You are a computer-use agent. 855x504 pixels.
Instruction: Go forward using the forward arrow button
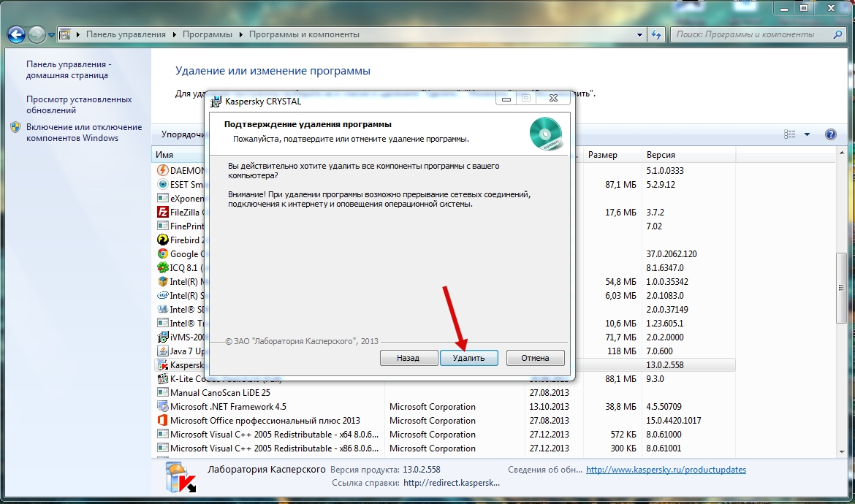click(x=37, y=34)
